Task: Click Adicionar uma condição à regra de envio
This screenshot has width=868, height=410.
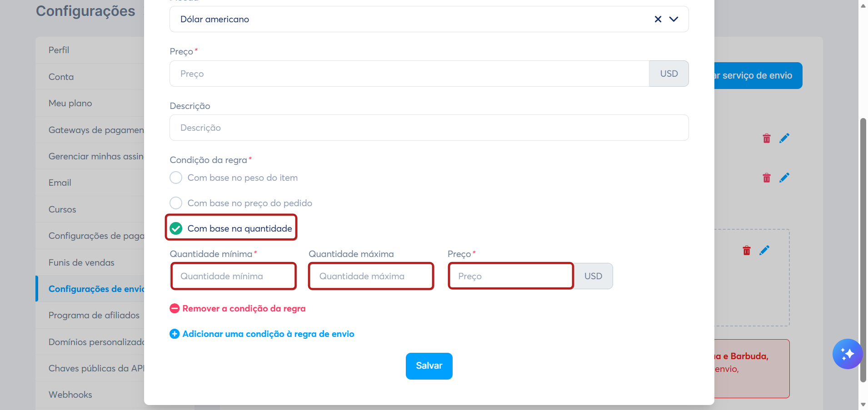Action: coord(262,334)
